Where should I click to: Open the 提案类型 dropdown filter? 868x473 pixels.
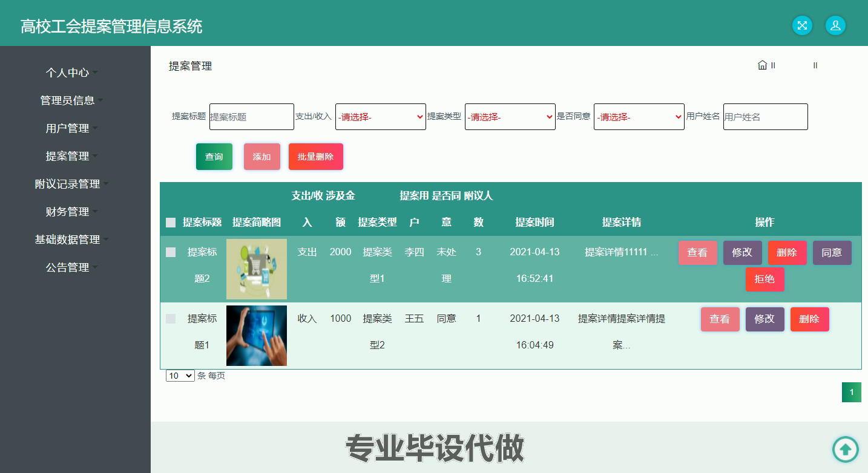[510, 117]
